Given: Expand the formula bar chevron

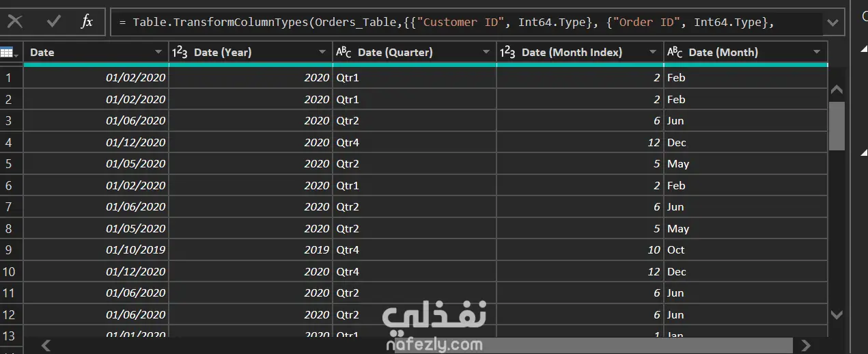Looking at the screenshot, I should click(832, 23).
